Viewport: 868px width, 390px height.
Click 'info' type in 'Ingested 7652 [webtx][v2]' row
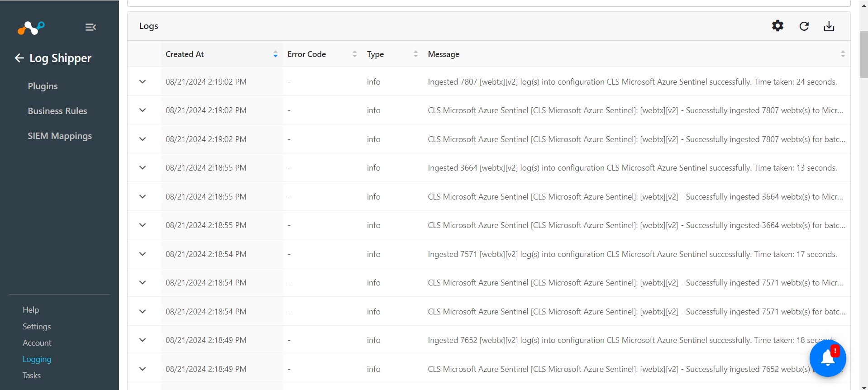point(373,340)
